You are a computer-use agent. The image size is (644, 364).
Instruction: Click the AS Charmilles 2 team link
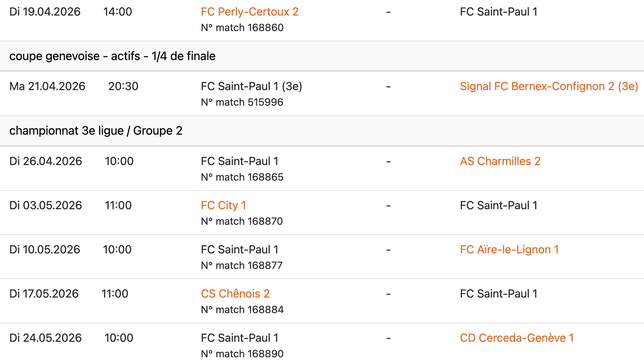click(500, 162)
